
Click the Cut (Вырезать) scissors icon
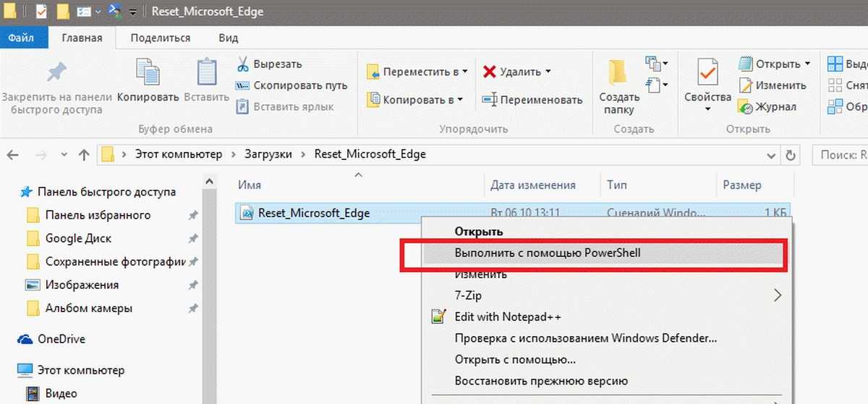coord(242,64)
